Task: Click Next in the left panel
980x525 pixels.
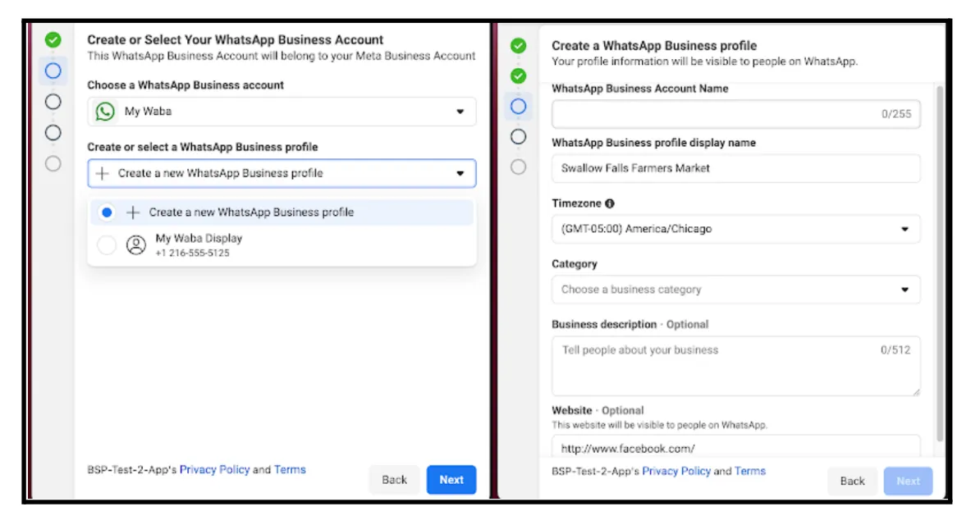Action: (x=451, y=480)
